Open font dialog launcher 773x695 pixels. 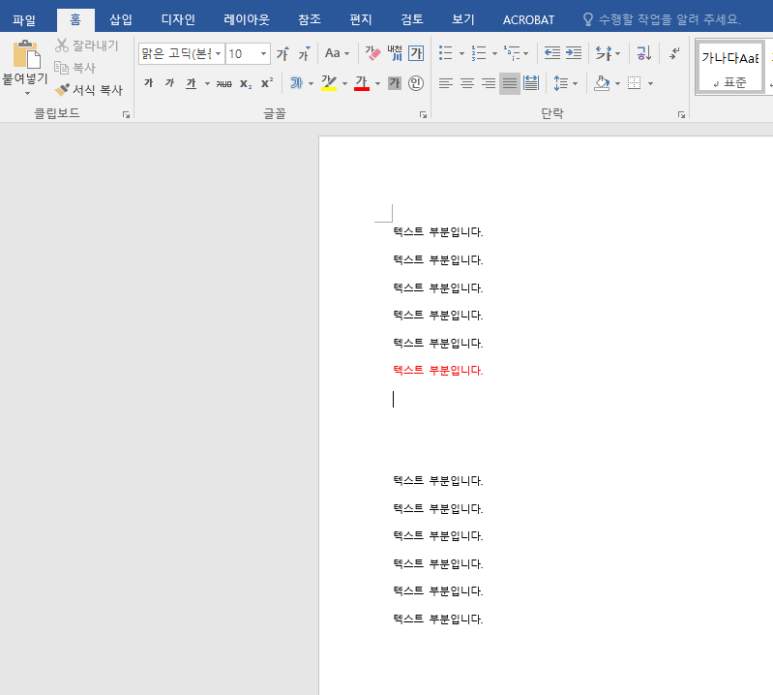(423, 114)
